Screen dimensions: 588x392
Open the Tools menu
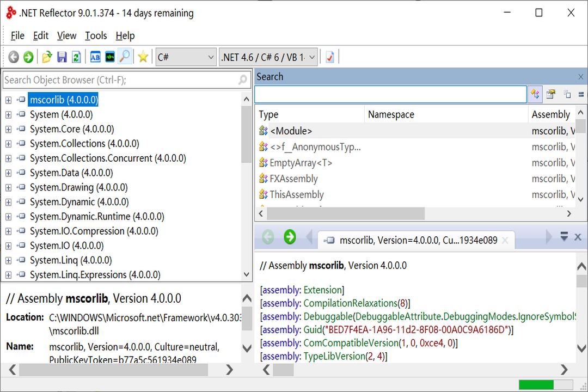coord(96,35)
